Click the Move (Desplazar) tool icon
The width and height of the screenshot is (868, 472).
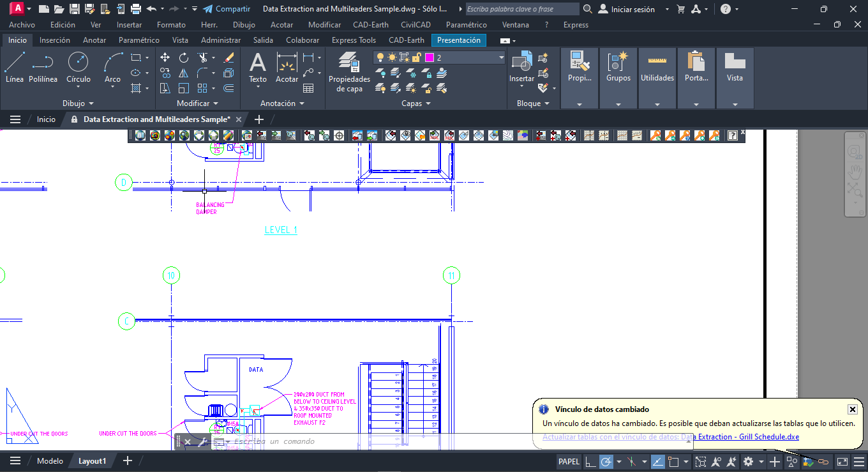click(165, 57)
